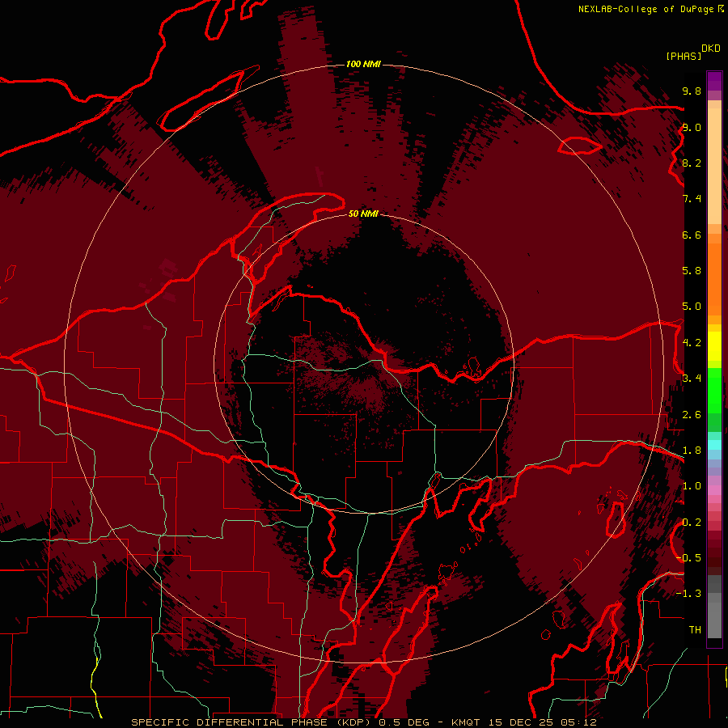Click the 5.0 scale value

pos(692,307)
